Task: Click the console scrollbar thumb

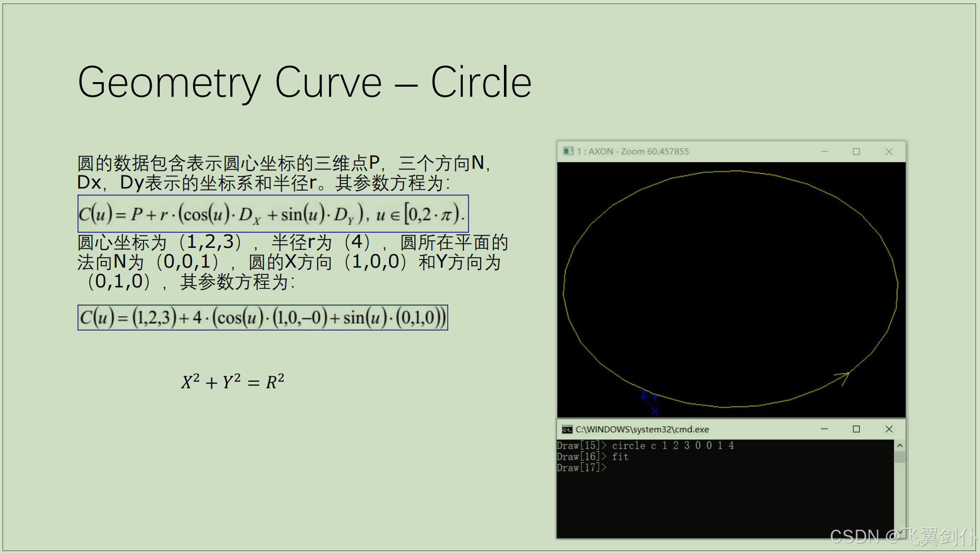Action: (x=899, y=457)
